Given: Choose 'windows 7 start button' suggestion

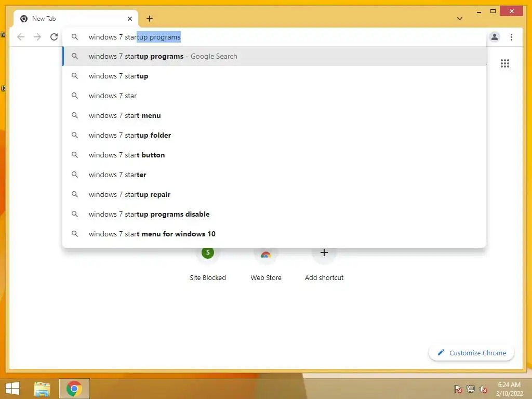Looking at the screenshot, I should [274, 155].
